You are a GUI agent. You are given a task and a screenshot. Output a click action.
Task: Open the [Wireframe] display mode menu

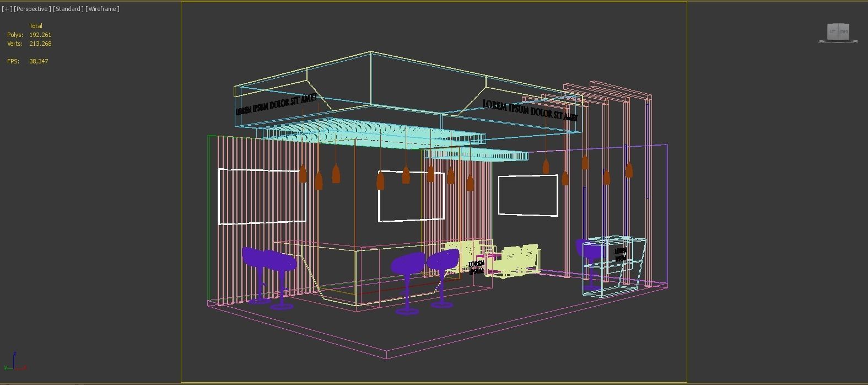103,9
